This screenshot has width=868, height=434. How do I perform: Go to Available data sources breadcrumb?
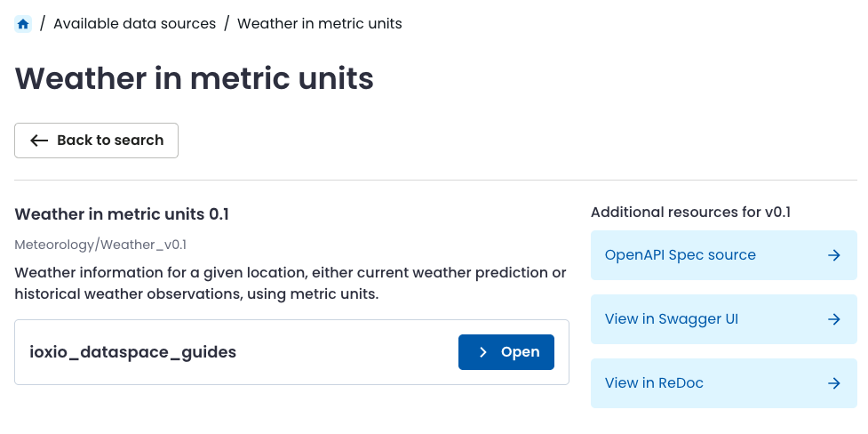click(x=134, y=24)
